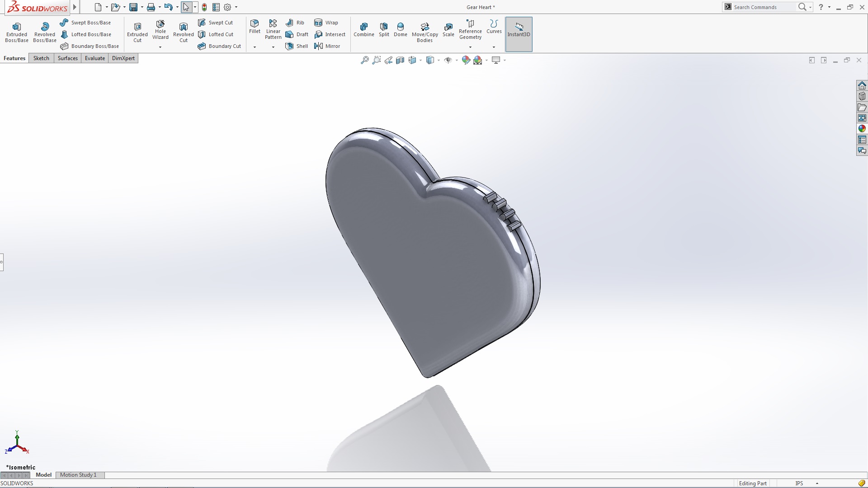Open the Hole Wizard
Screen dimensions: 868x488
point(160,30)
